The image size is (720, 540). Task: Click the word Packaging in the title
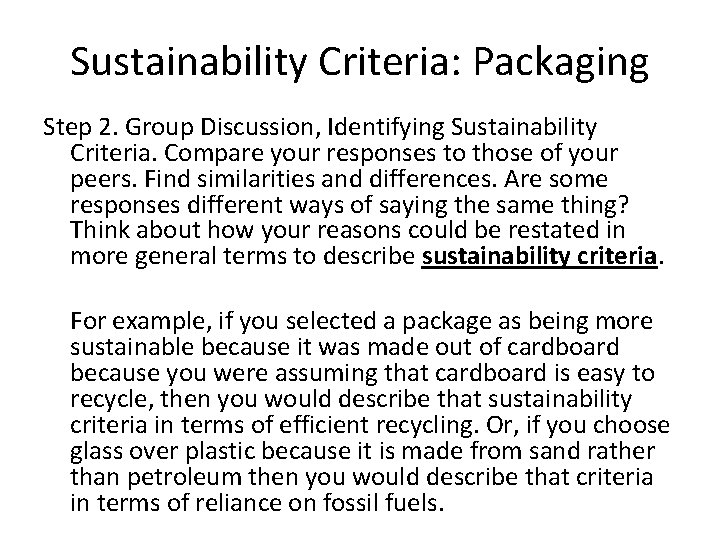tap(561, 62)
